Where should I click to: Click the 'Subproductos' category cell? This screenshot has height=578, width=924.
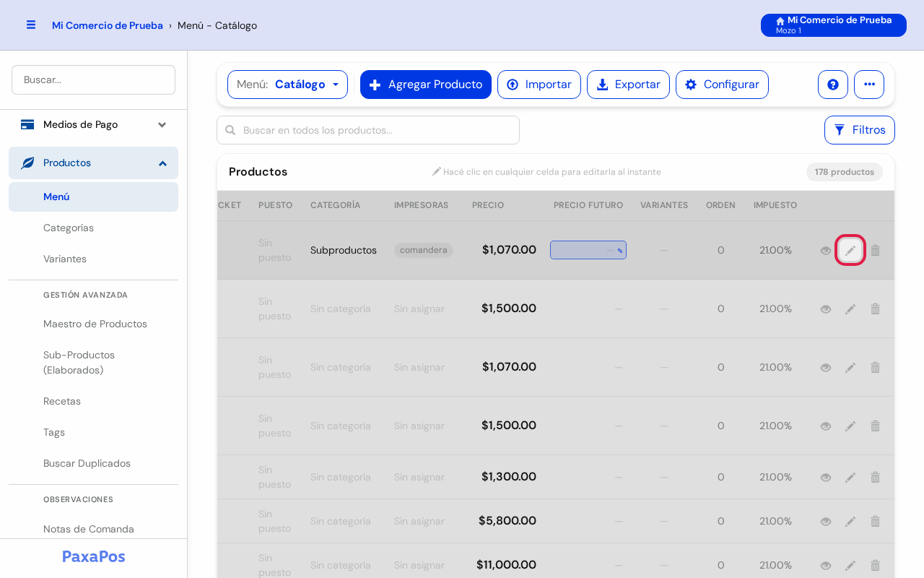click(344, 250)
